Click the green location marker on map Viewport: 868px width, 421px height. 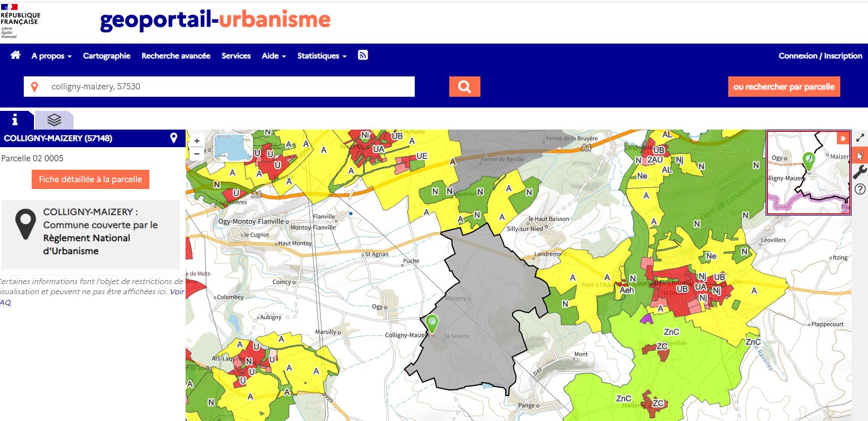pyautogui.click(x=432, y=324)
